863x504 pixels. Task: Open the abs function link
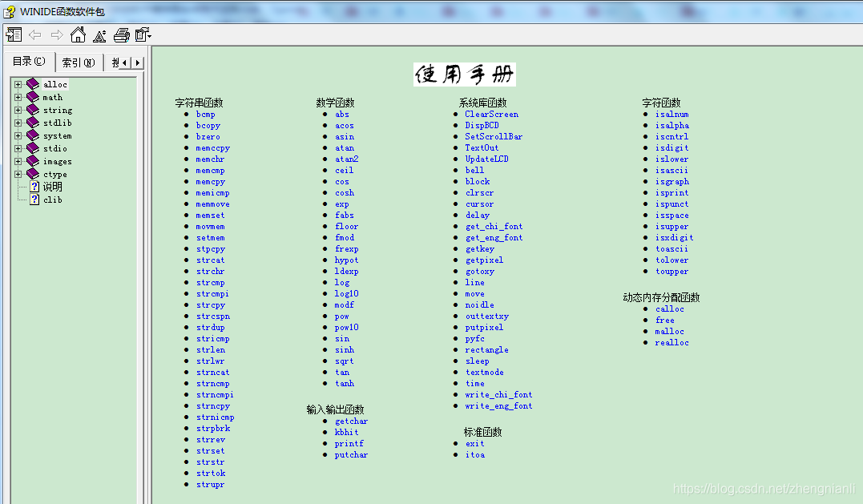pos(342,115)
